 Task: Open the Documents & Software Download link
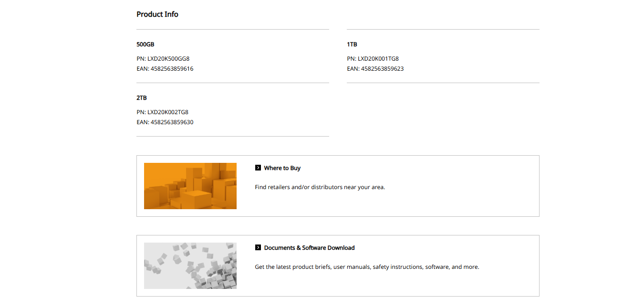pyautogui.click(x=309, y=248)
